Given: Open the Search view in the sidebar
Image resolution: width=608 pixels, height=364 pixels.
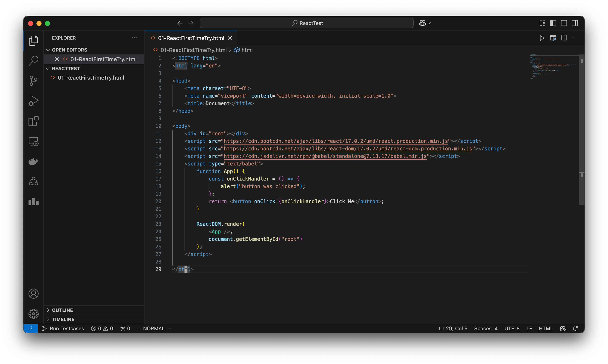Looking at the screenshot, I should point(33,60).
